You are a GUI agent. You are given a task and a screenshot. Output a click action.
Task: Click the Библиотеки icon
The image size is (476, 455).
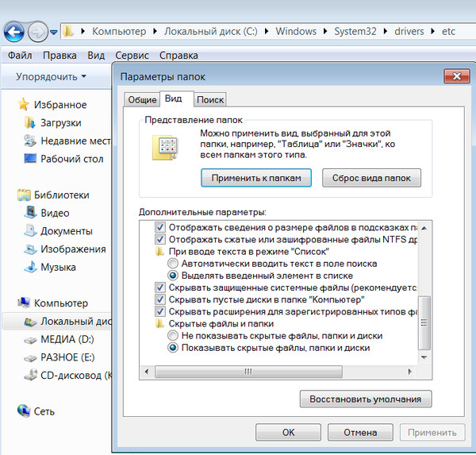tap(24, 195)
